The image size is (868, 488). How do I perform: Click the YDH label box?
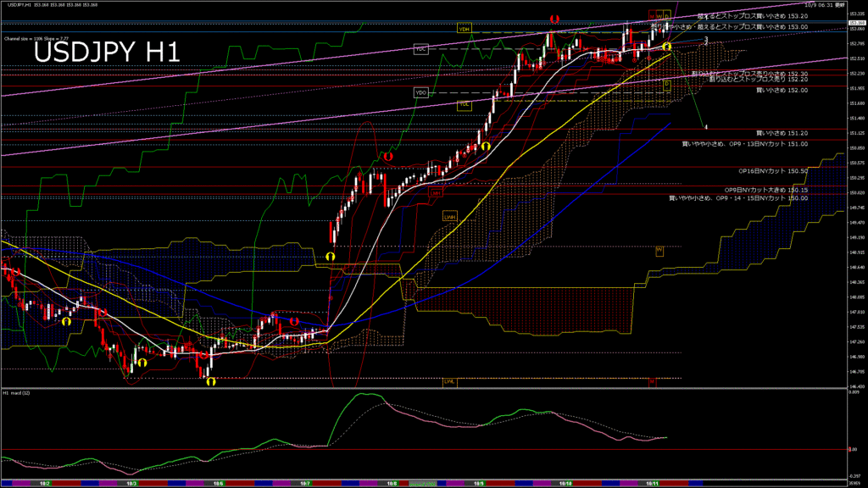pyautogui.click(x=464, y=30)
